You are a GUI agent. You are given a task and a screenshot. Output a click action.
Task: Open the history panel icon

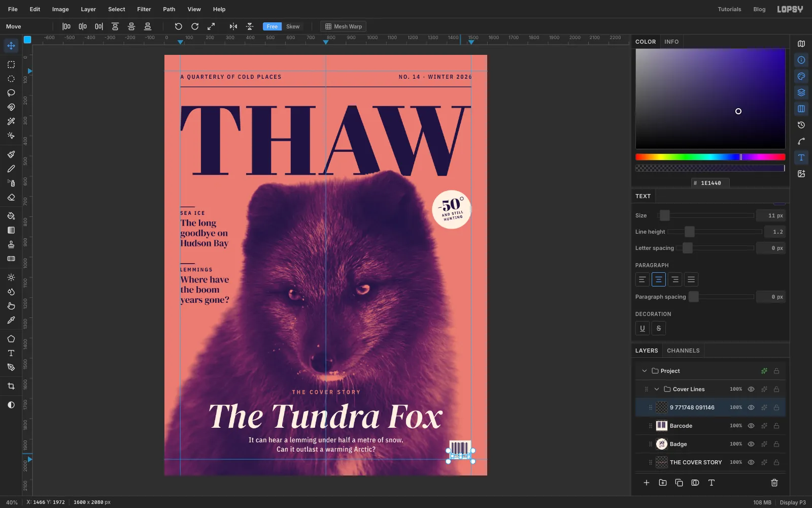coord(801,125)
